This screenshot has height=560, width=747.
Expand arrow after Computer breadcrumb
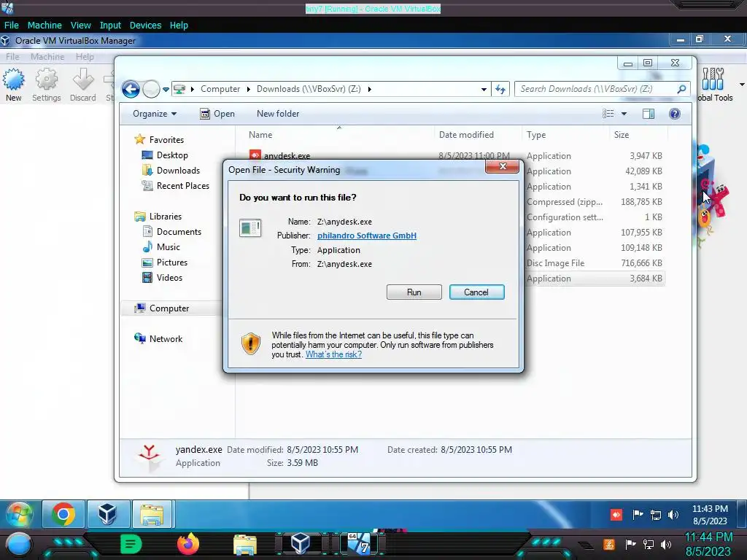248,89
